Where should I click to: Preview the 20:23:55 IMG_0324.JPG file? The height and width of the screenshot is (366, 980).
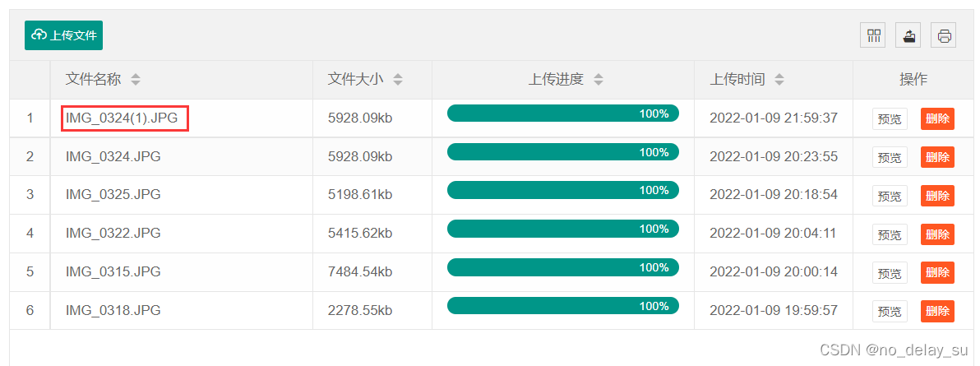click(x=890, y=157)
